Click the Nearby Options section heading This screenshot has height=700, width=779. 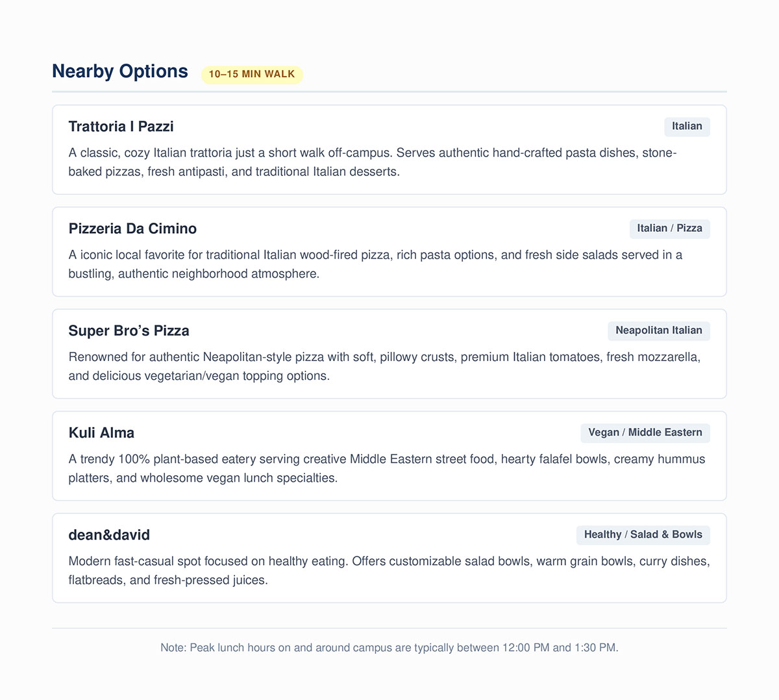pos(120,71)
